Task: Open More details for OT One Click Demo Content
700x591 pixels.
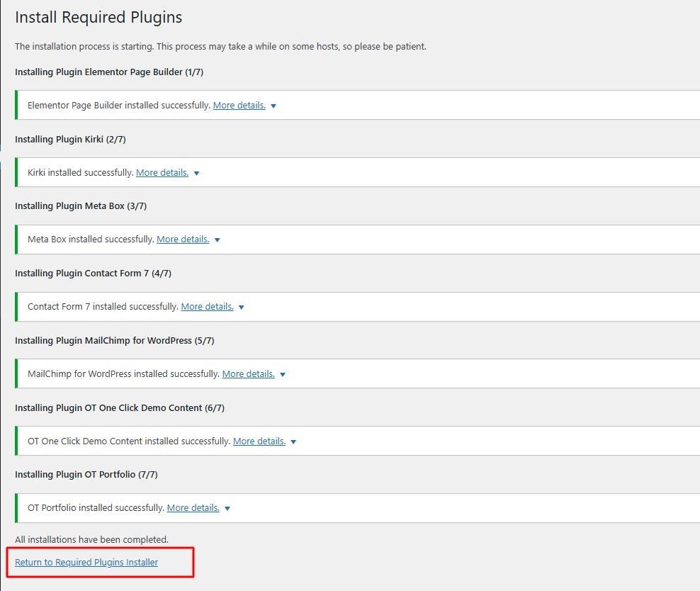Action: 259,441
